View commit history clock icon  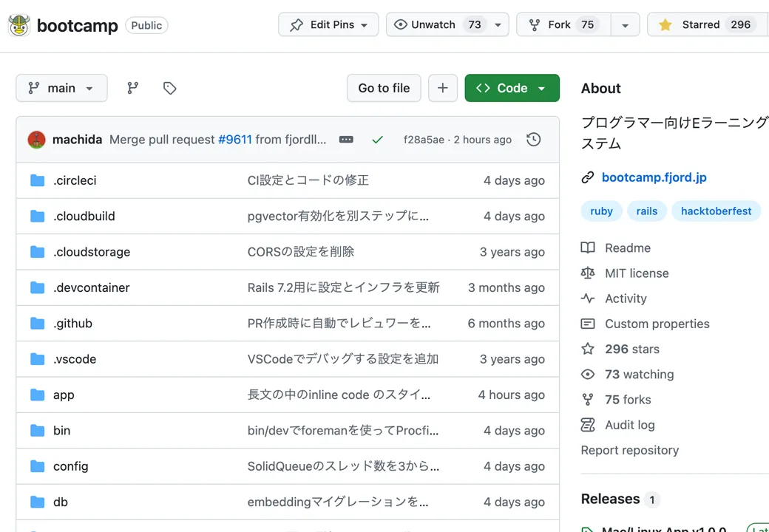[x=534, y=140]
